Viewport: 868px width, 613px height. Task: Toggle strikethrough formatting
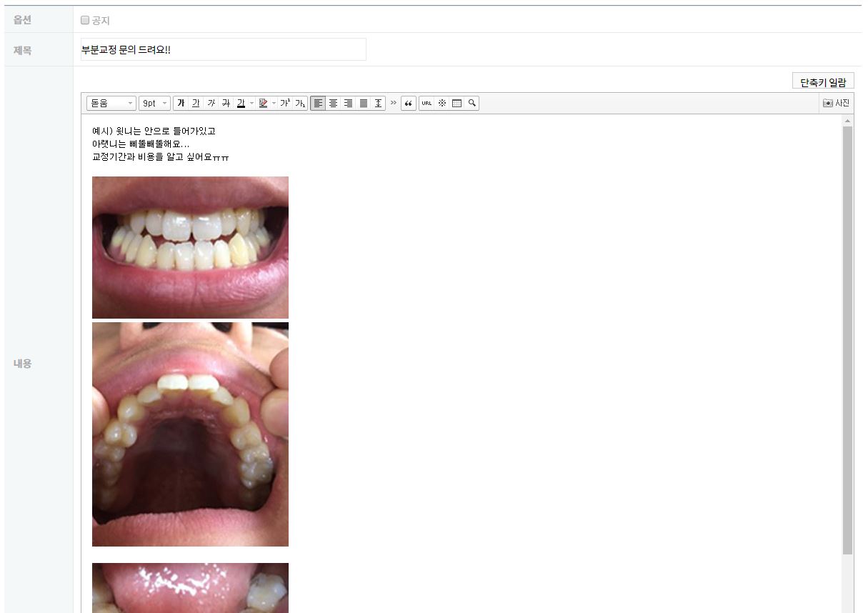[226, 103]
